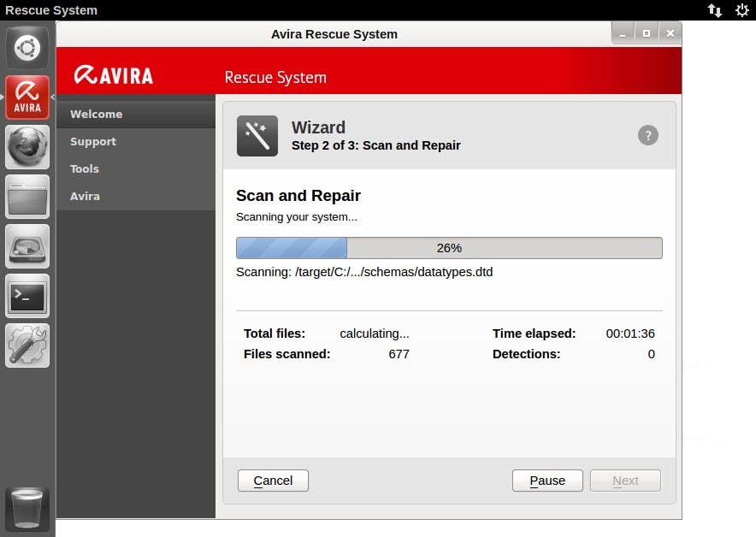Open the Avira sidebar section
This screenshot has height=537, width=756.
[136, 196]
